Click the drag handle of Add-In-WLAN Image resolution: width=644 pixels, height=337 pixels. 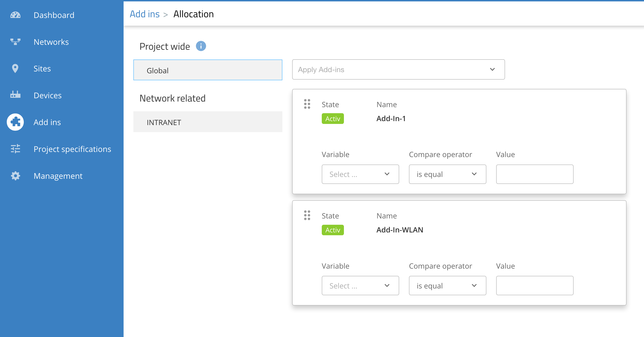(x=307, y=215)
